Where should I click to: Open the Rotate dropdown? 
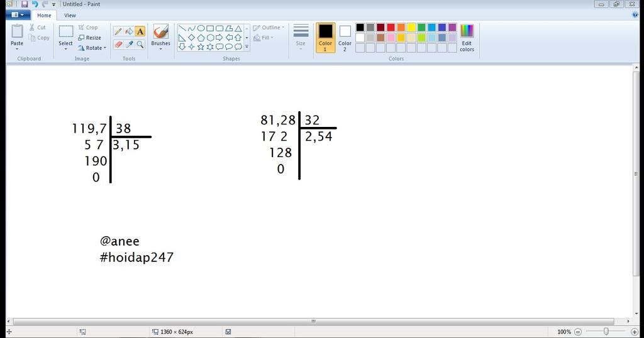point(92,48)
